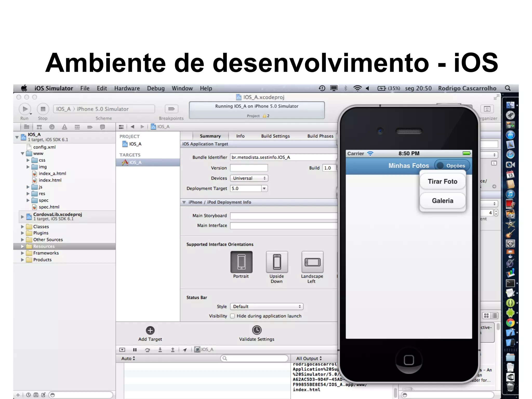Open the Deployment Target combo box arrow
The image size is (532, 399).
coord(264,188)
